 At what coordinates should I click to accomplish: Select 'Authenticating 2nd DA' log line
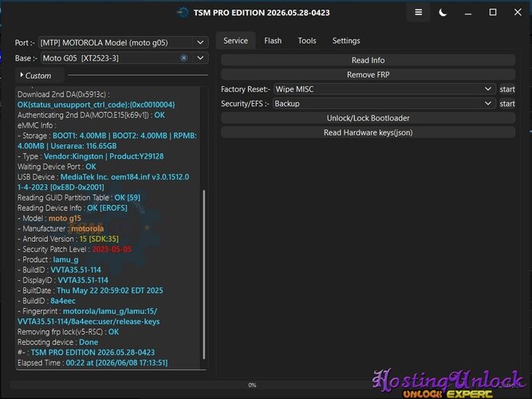point(91,115)
